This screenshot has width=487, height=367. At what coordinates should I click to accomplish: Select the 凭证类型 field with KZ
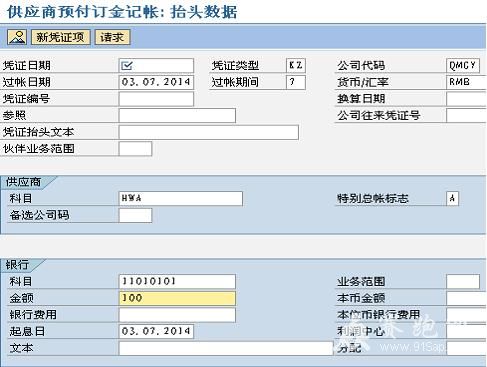(296, 65)
